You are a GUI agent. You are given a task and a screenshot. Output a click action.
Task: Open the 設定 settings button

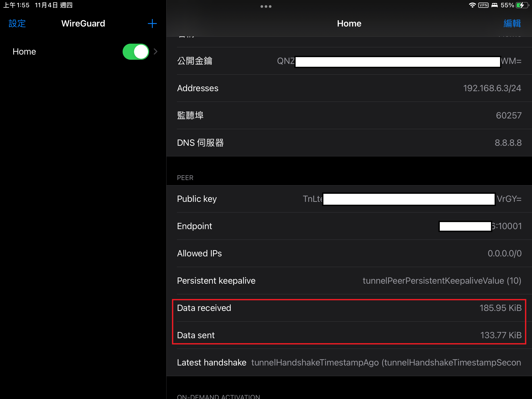point(17,24)
